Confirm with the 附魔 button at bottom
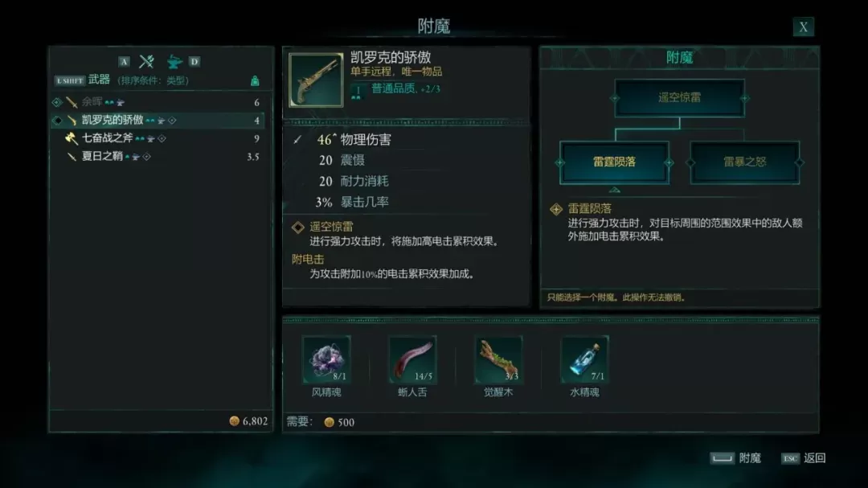The width and height of the screenshot is (868, 488). point(735,458)
